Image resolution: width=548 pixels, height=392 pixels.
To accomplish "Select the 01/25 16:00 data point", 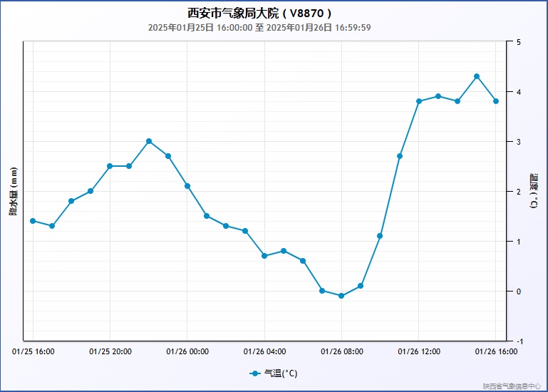I will [x=33, y=221].
